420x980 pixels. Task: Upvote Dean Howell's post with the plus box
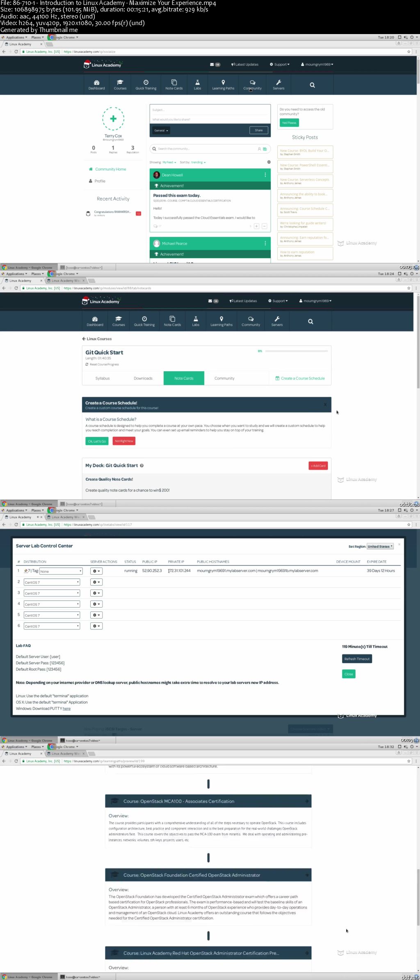256,226
